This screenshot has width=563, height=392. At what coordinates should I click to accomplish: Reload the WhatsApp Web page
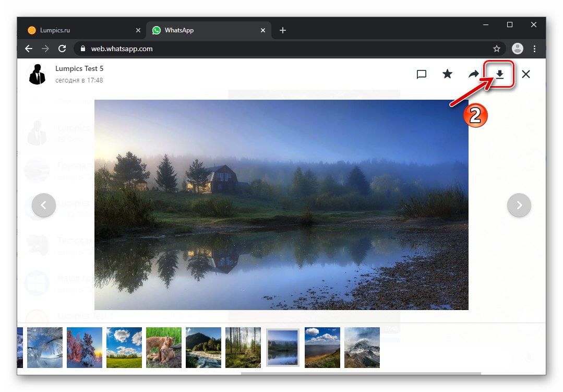point(62,49)
